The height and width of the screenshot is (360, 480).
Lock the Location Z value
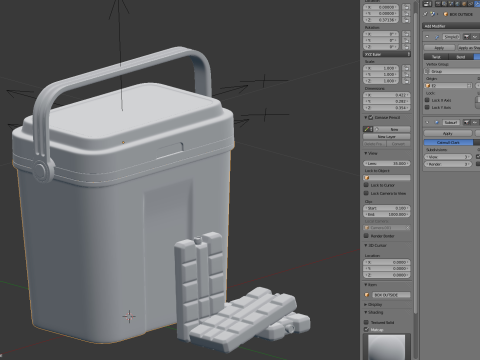(406, 20)
